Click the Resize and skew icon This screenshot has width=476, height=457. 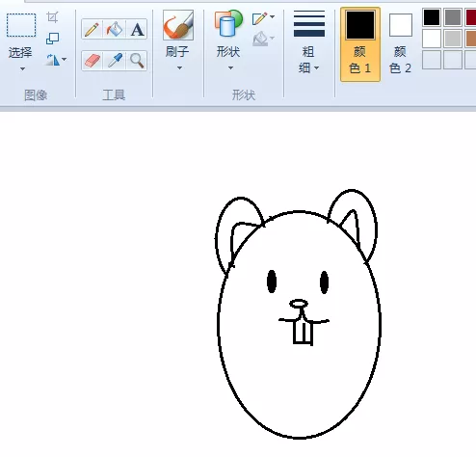pos(52,39)
